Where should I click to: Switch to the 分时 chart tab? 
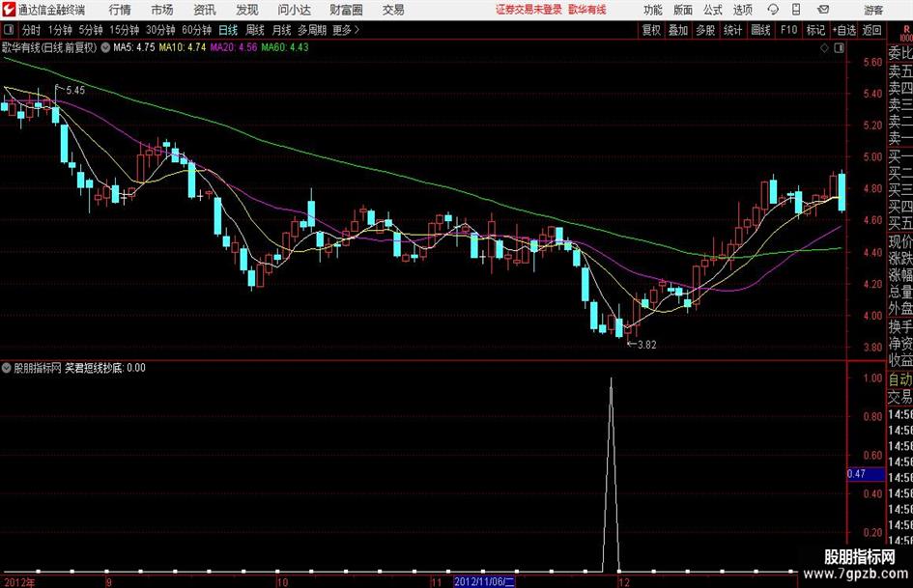point(32,30)
